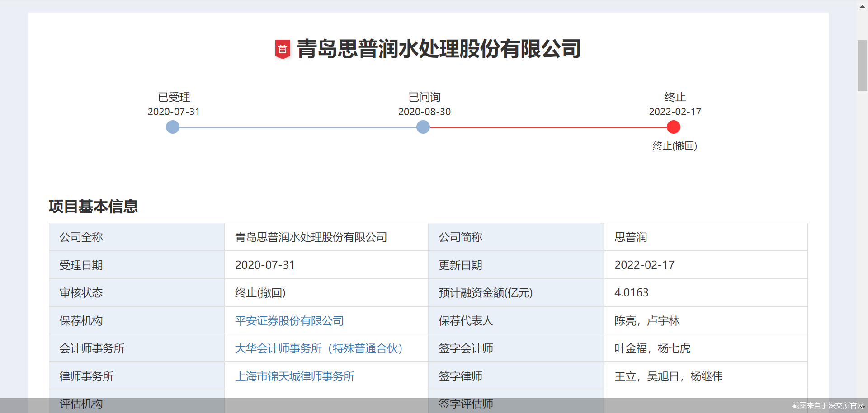Click the 终止 date 2022-02-17 in timeline
Image resolution: width=868 pixels, height=413 pixels.
coord(675,112)
